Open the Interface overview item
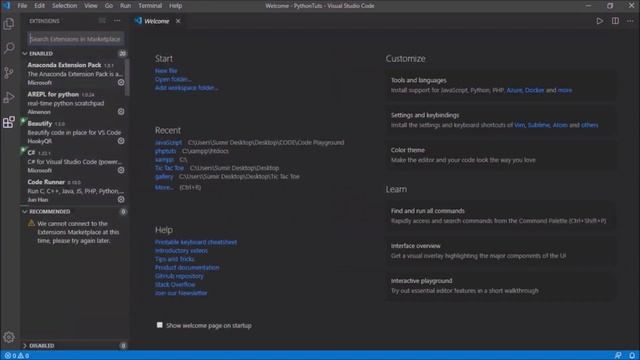Screen dimensions: 640x360 (500, 251)
